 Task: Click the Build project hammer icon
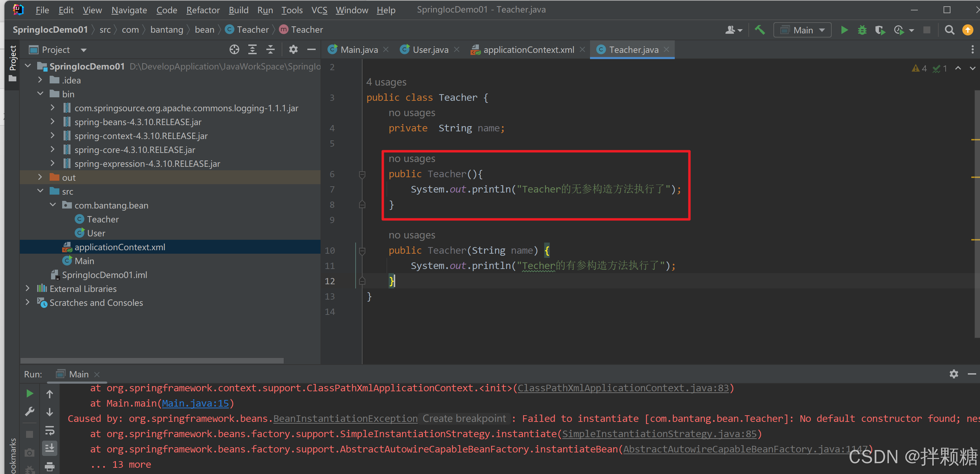[x=760, y=30]
